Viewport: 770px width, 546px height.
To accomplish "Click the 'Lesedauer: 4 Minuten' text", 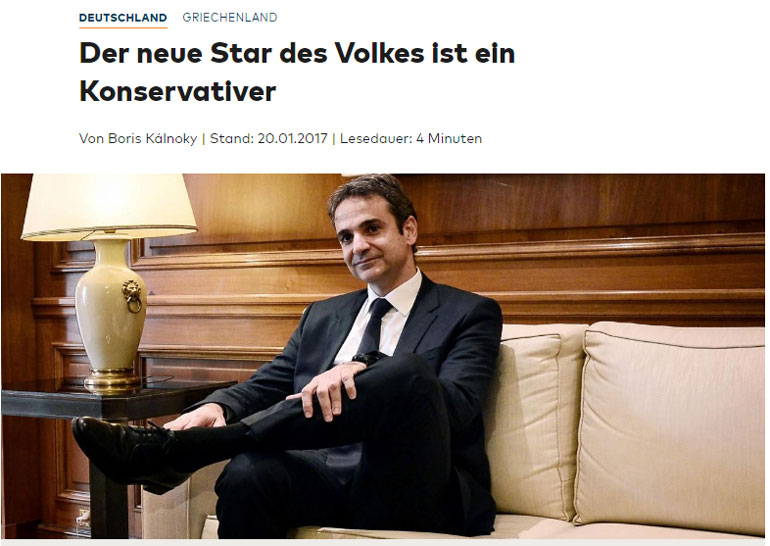I will [411, 138].
